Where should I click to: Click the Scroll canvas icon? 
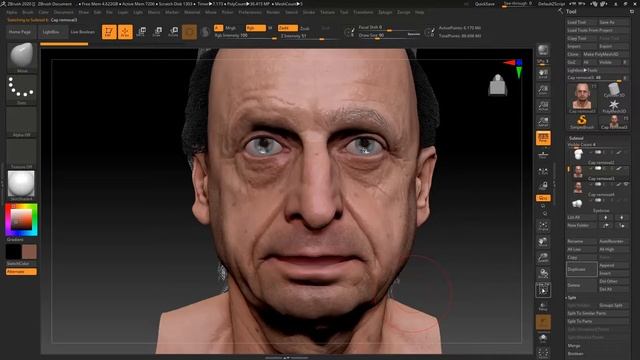coord(543,74)
